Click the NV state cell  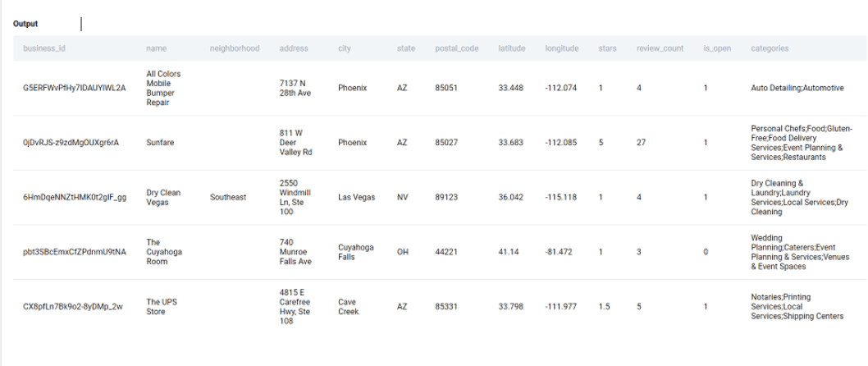tap(402, 197)
